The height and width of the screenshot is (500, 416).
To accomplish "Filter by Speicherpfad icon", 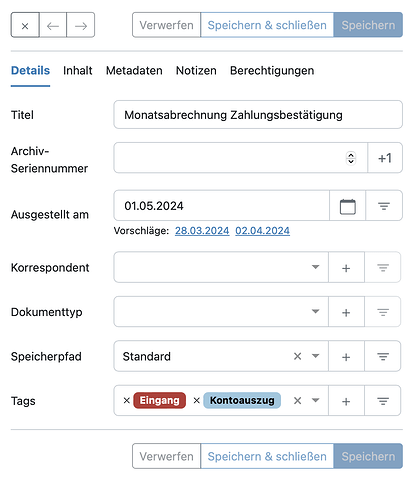I will (383, 356).
